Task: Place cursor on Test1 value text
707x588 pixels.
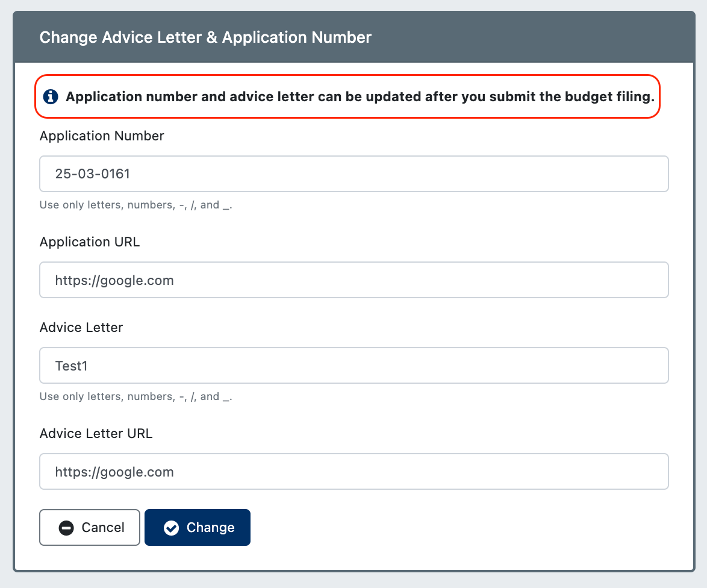Action: tap(71, 366)
